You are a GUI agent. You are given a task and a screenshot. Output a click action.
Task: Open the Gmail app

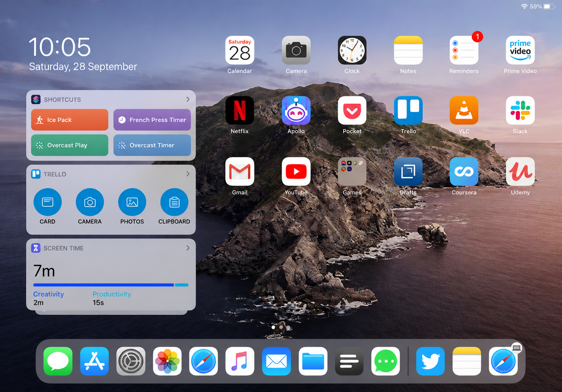click(240, 172)
